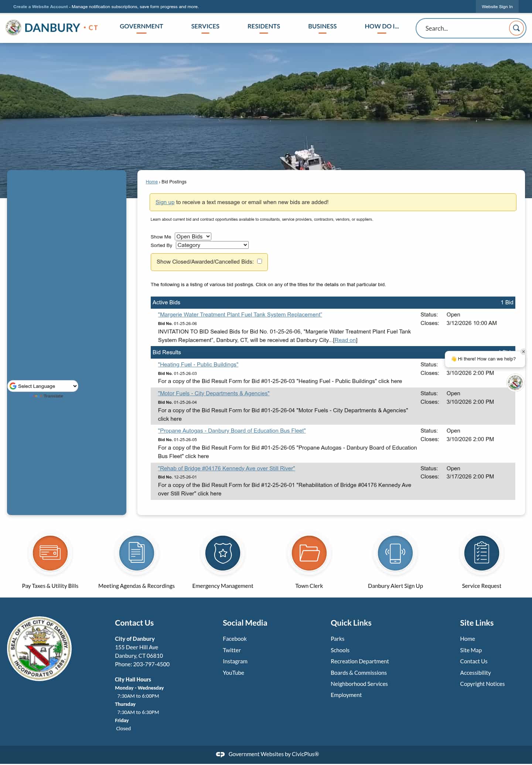Viewport: 532px width, 765px height.
Task: Open Motor Fuels - City Departments bid
Action: 214,393
